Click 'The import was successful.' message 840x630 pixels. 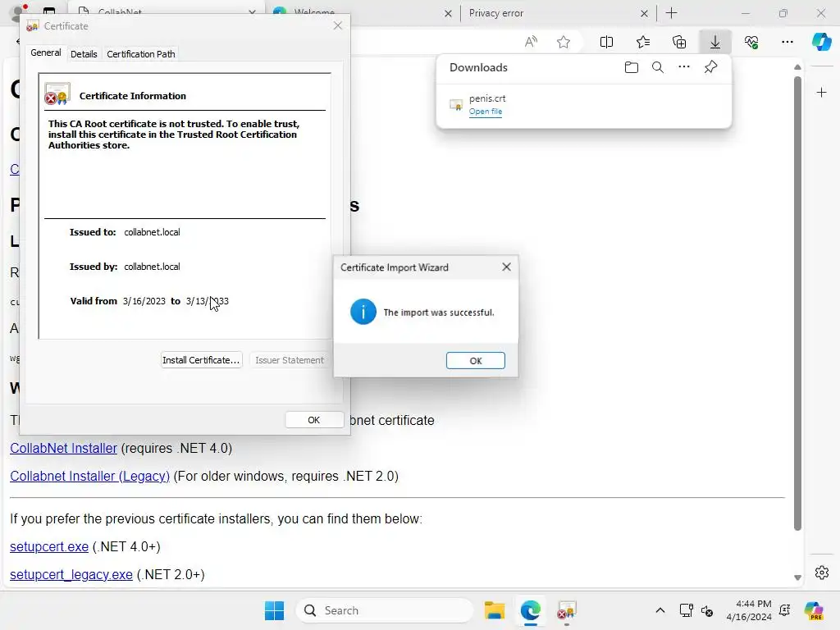tap(439, 313)
